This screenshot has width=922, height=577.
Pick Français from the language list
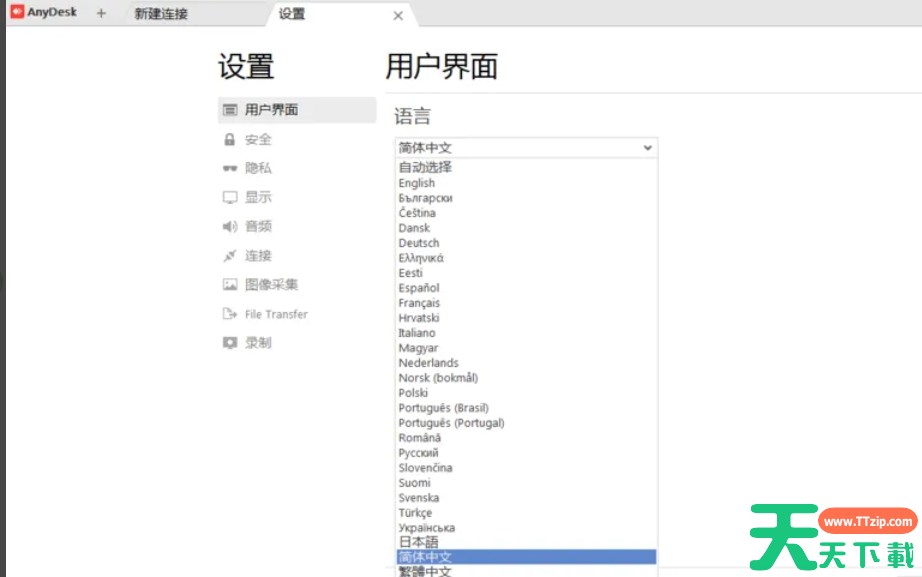click(x=526, y=303)
